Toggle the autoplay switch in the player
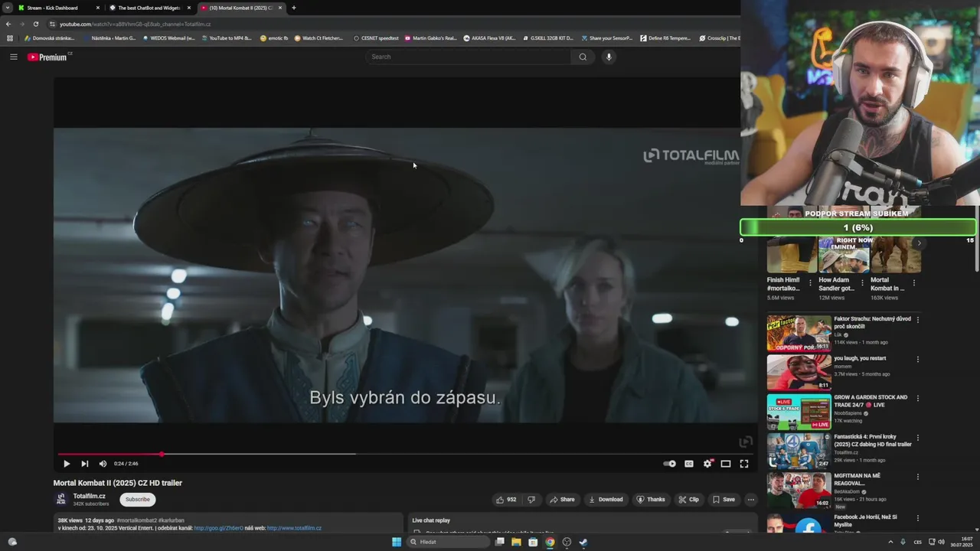This screenshot has width=980, height=551. click(670, 464)
